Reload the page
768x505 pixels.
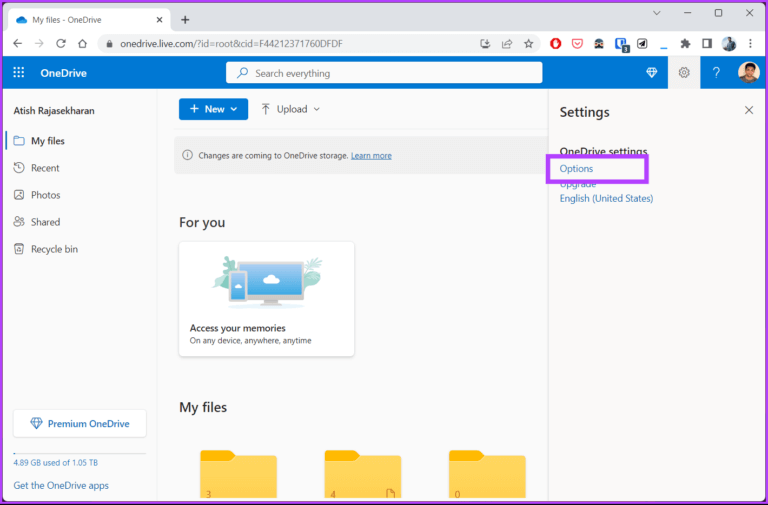(x=61, y=44)
